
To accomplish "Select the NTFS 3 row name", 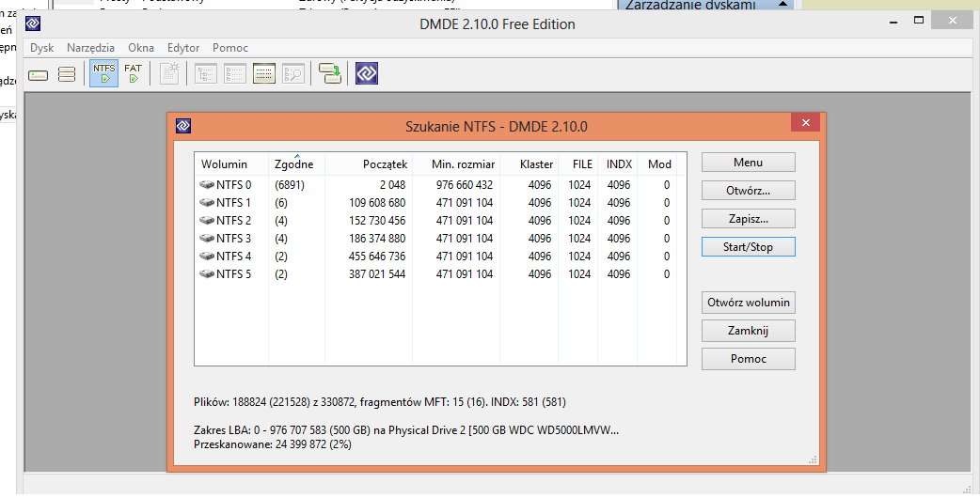I will [234, 239].
